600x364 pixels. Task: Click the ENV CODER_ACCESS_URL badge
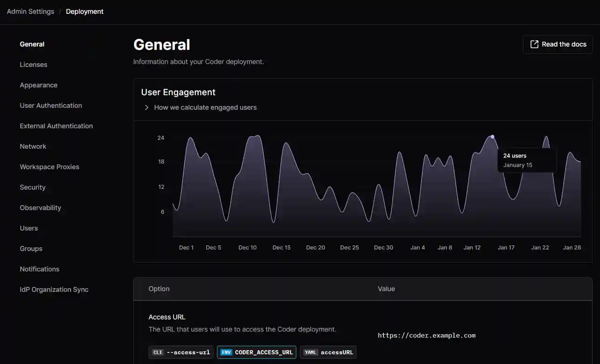(256, 352)
